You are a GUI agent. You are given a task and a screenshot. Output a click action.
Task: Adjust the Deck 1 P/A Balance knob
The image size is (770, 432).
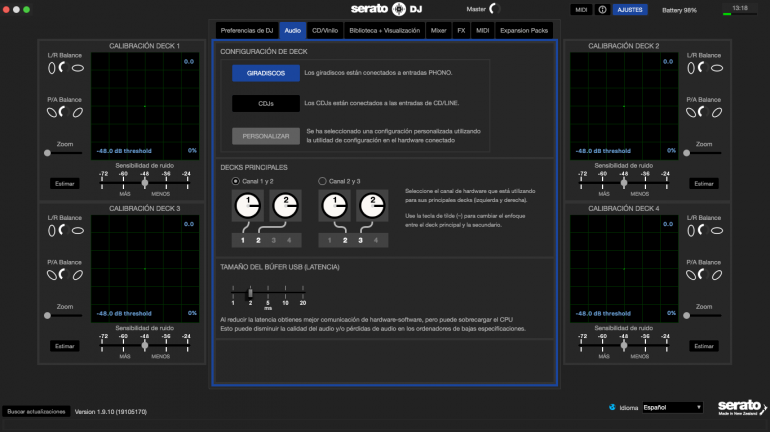[64, 112]
